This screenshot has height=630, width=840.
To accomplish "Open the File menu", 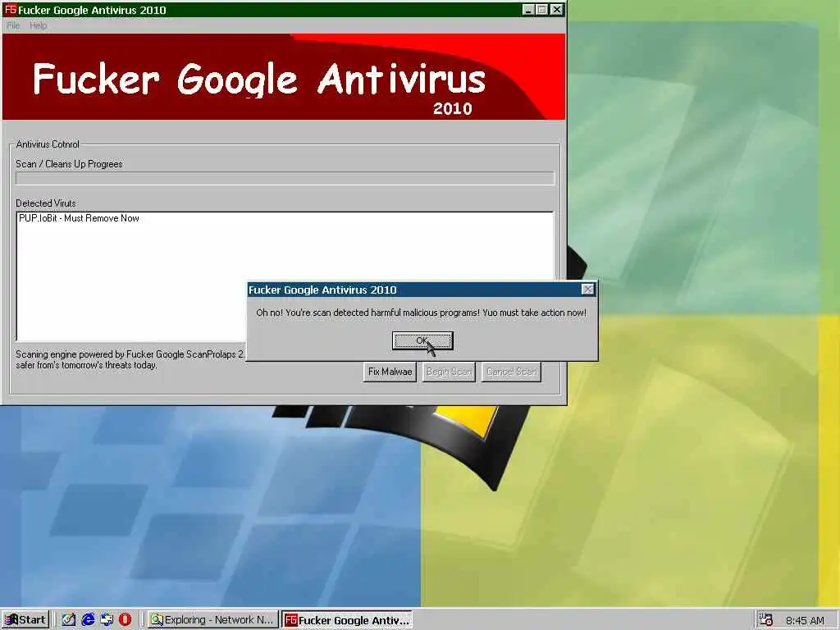I will point(13,25).
